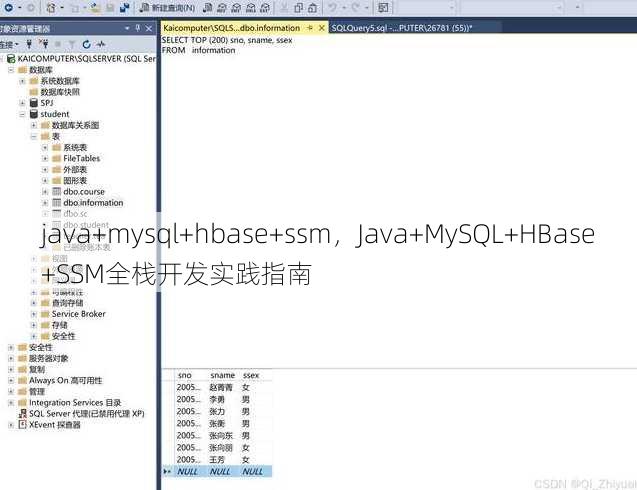The image size is (637, 490).
Task: Click the disconnect plug icon with red x
Action: (x=43, y=44)
